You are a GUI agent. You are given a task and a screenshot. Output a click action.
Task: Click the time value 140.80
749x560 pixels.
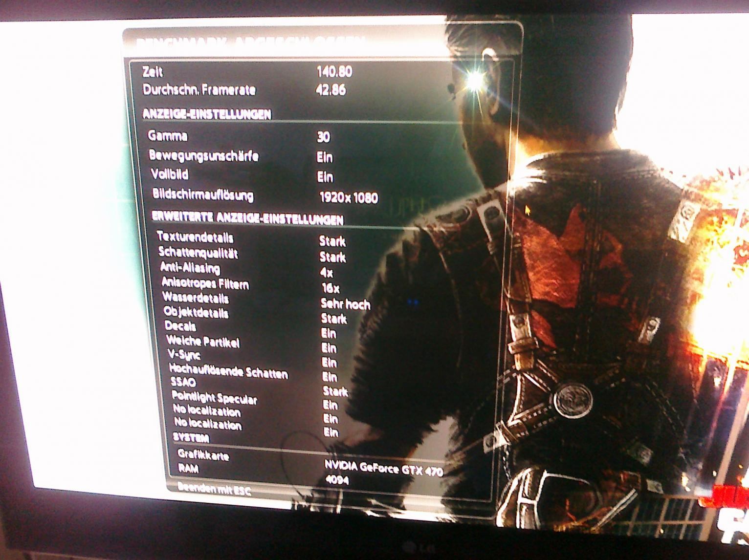pos(334,72)
